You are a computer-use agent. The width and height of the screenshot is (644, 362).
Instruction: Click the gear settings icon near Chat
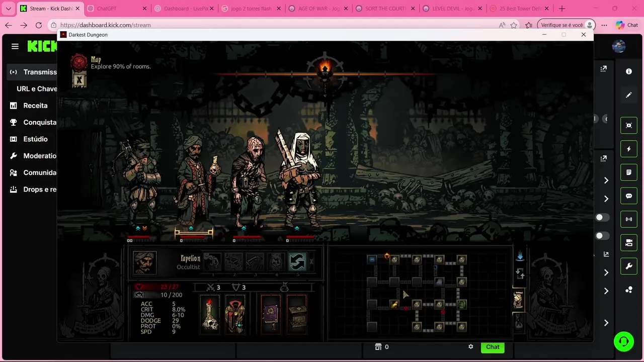pyautogui.click(x=471, y=346)
